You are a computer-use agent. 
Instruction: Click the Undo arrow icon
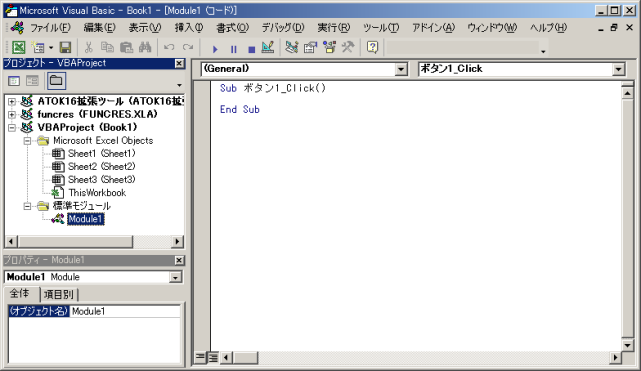point(169,48)
